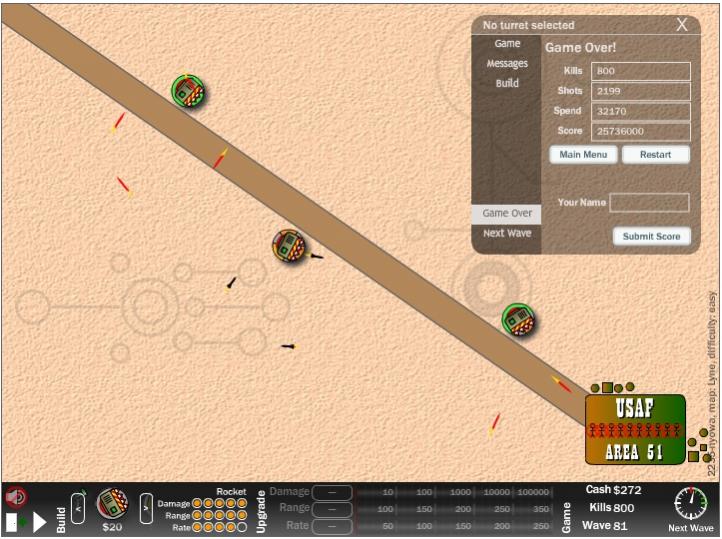Click the Score value field 25736000
The image size is (722, 539).
640,132
